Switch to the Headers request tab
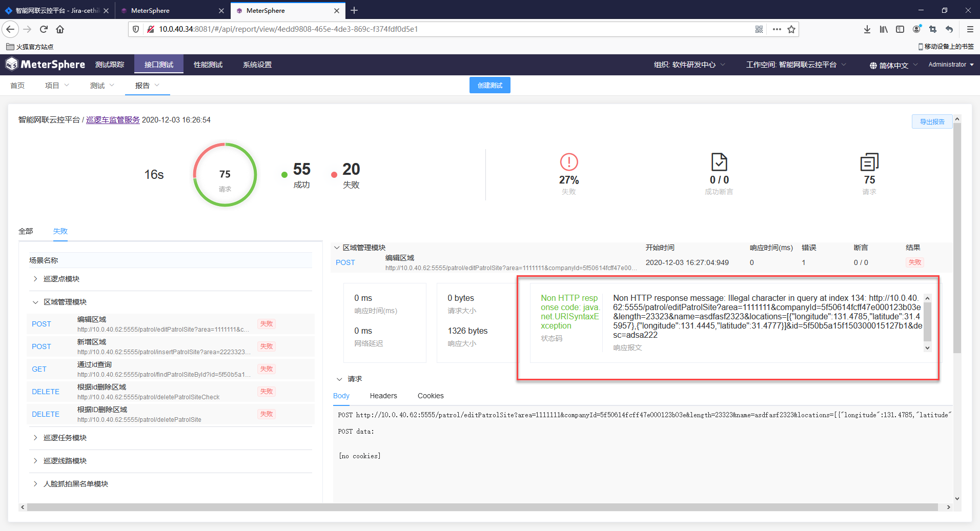Screen dimensions: 980x531 tap(383, 396)
